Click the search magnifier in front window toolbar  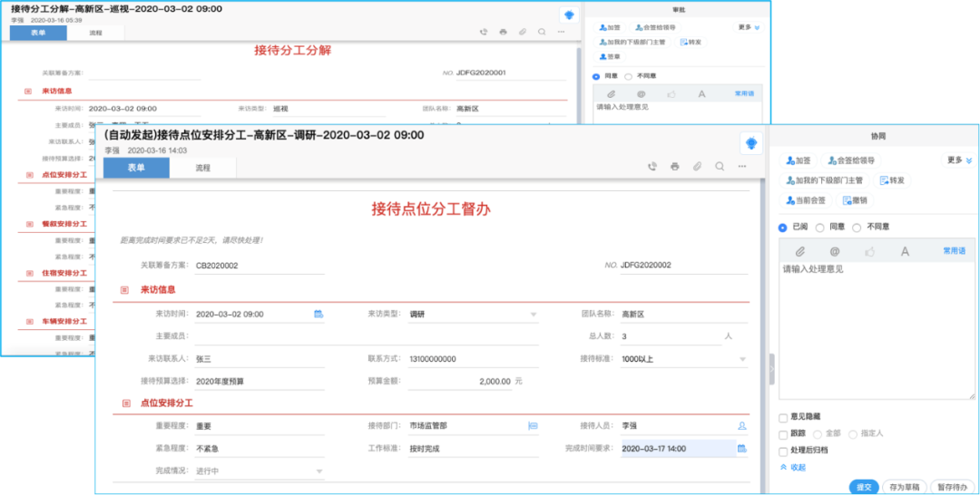point(720,167)
